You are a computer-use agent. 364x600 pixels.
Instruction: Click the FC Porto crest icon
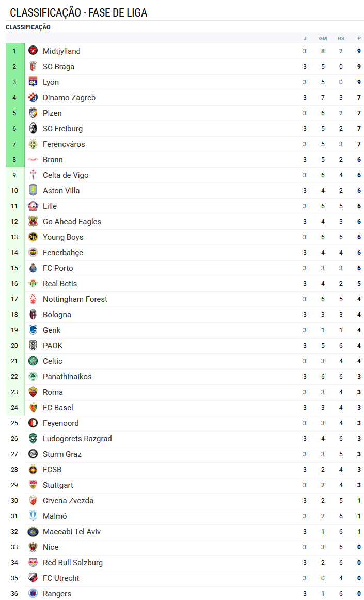point(33,268)
